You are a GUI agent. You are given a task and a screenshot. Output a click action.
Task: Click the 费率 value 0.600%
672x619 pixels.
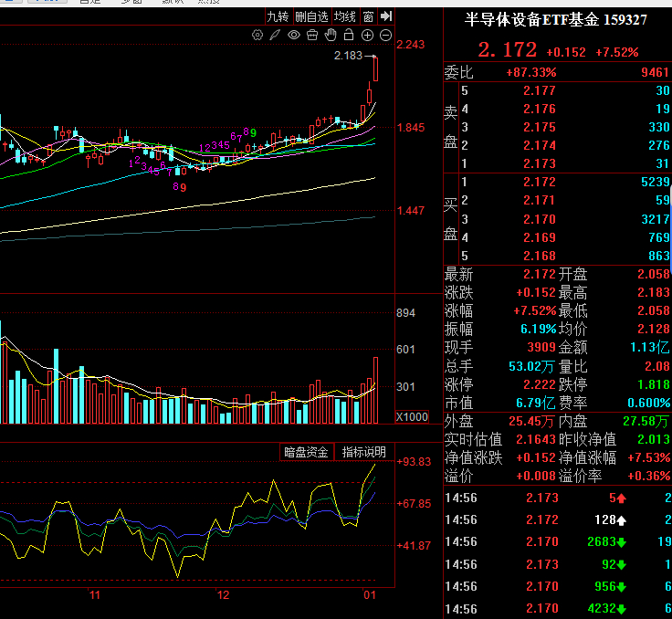pos(649,403)
